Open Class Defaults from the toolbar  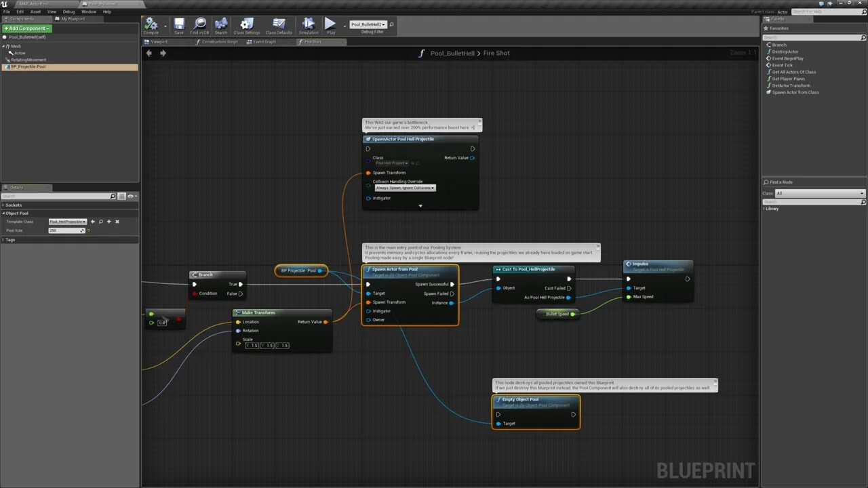278,25
